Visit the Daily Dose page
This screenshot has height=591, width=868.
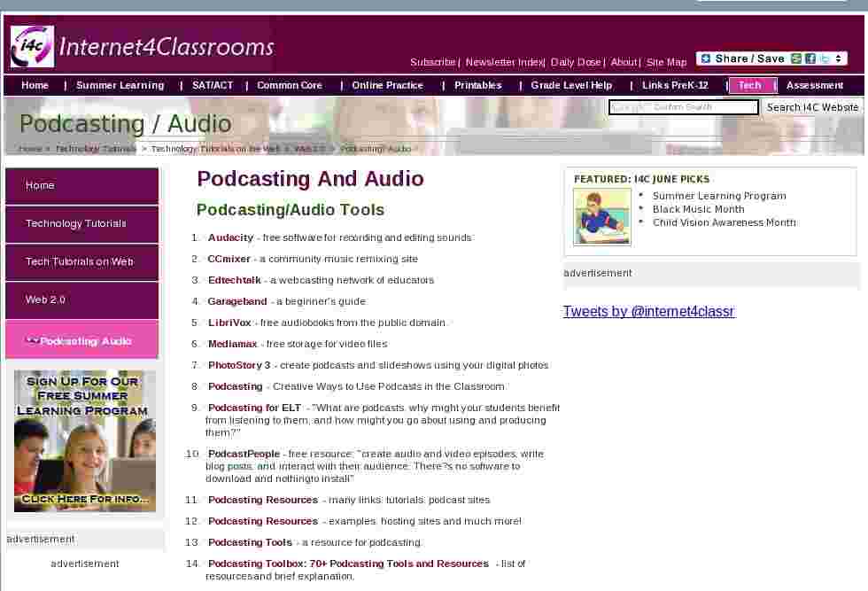tap(576, 62)
